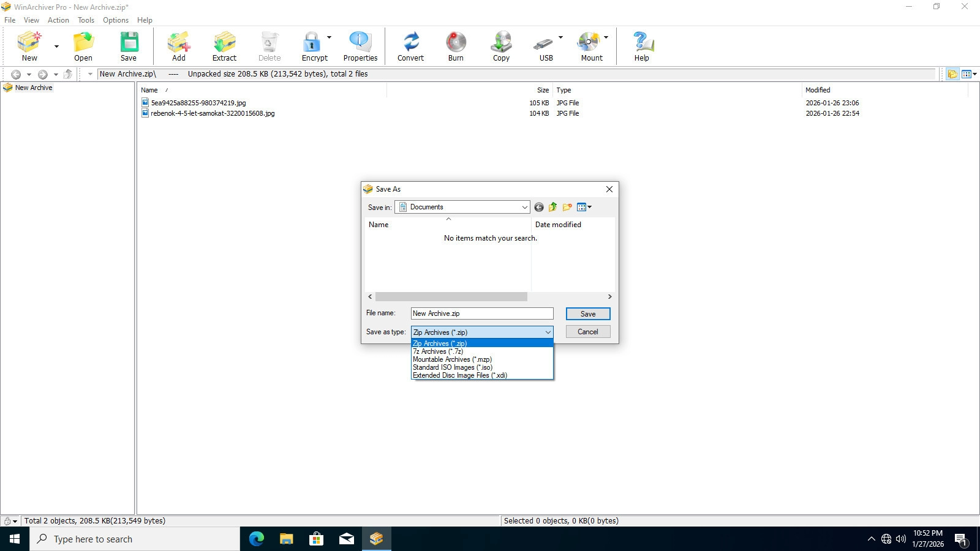The image size is (980, 551).
Task: Open the View menu in the menu bar
Action: click(x=31, y=20)
